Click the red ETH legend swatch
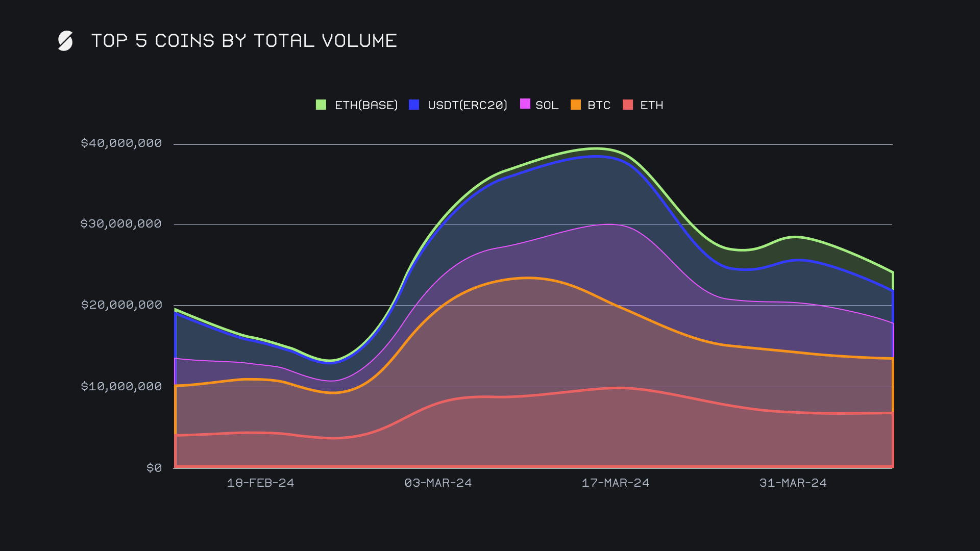The image size is (980, 551). click(x=628, y=105)
